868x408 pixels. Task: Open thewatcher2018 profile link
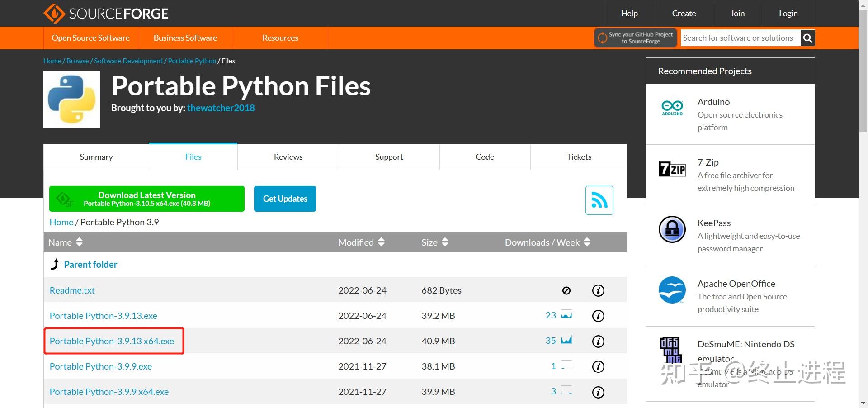coord(221,108)
